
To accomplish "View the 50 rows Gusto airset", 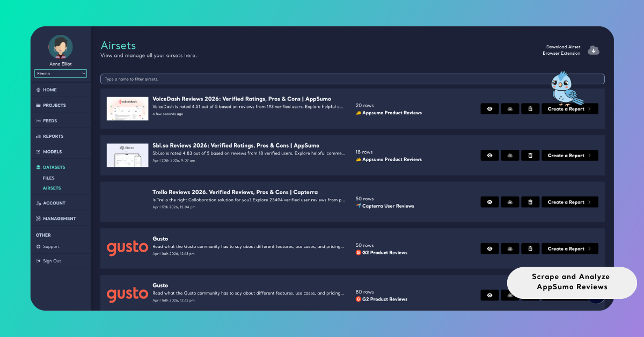I will coord(489,249).
